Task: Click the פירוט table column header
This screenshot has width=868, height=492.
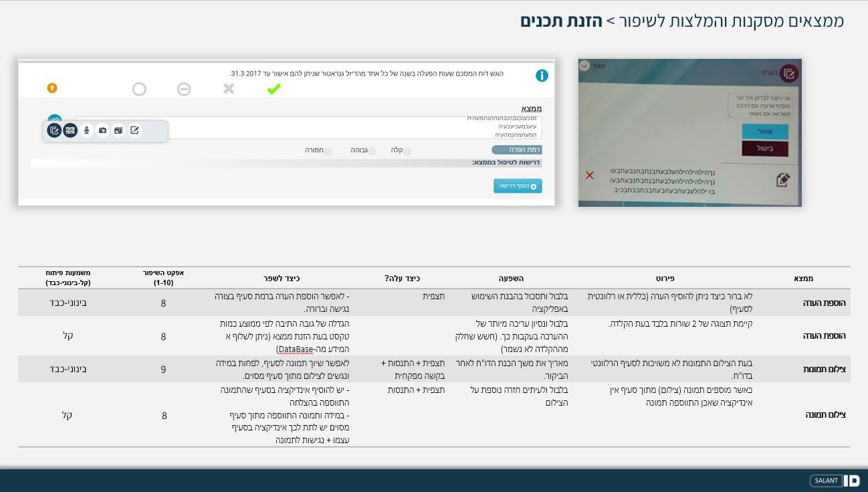Action: [664, 278]
